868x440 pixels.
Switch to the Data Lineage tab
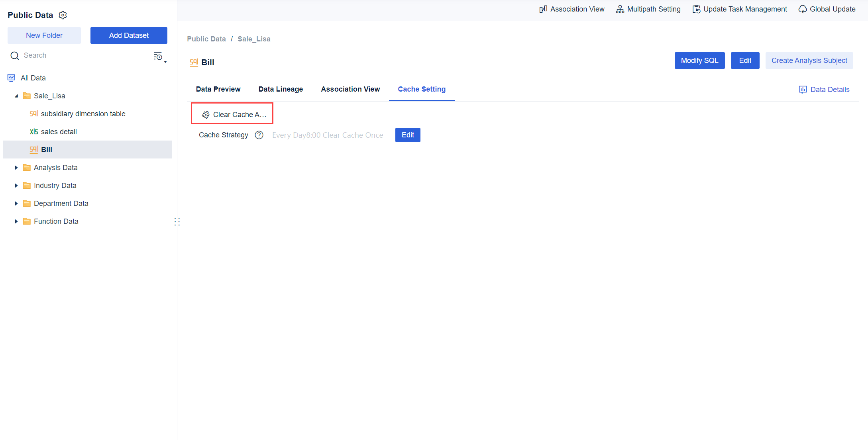[x=281, y=89]
